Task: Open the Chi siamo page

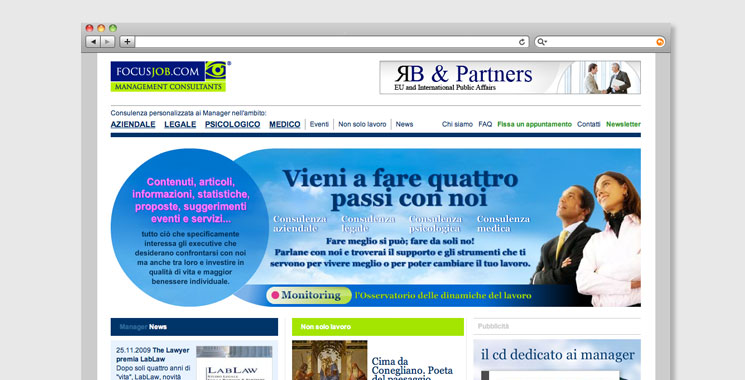Action: (x=457, y=124)
